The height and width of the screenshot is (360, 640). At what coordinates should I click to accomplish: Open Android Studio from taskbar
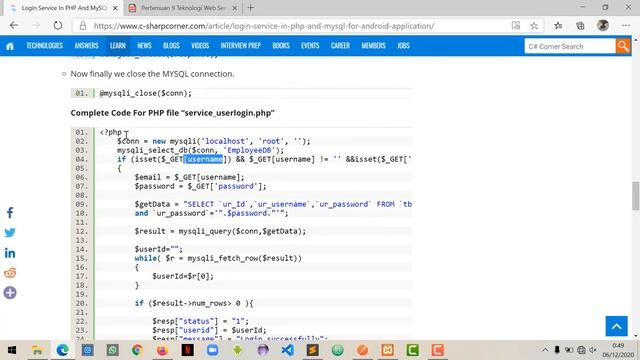238,350
